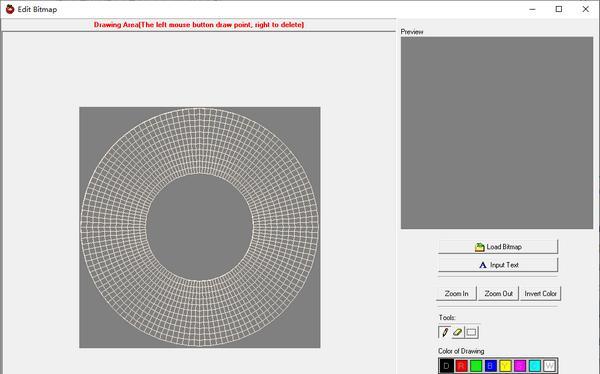Viewport: 600px width, 374px height.
Task: Open the Input Text dialog
Action: coord(498,265)
